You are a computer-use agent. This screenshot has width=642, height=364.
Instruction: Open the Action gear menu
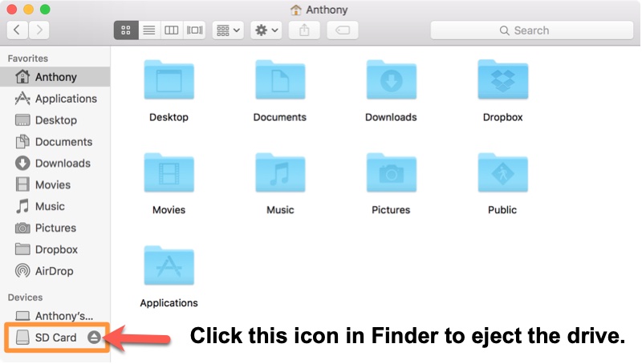266,30
